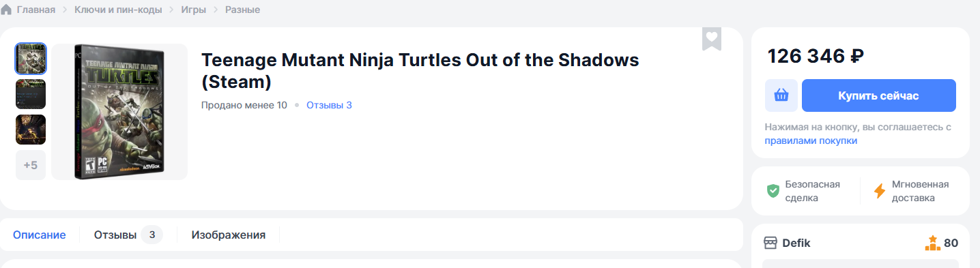980x268 pixels.
Task: Switch to the Изображения tab
Action: (x=229, y=235)
